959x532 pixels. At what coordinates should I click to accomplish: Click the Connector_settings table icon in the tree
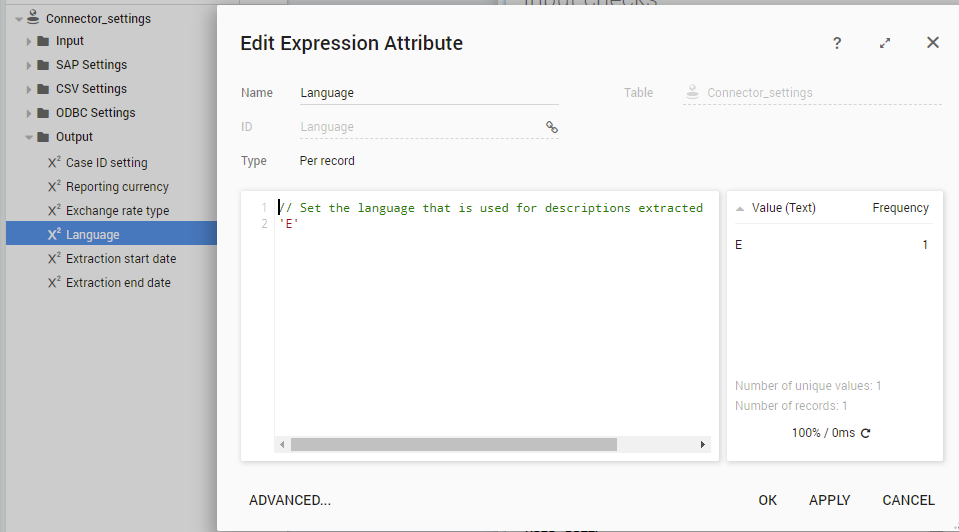click(33, 18)
